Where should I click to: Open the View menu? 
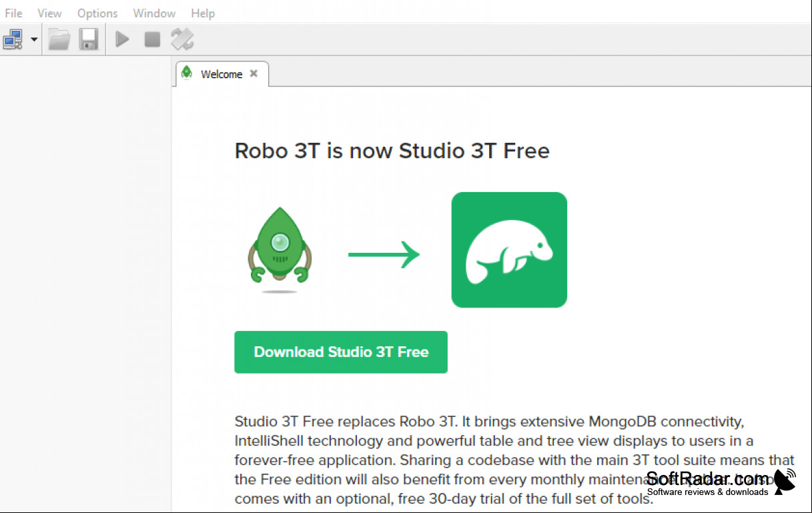tap(50, 13)
